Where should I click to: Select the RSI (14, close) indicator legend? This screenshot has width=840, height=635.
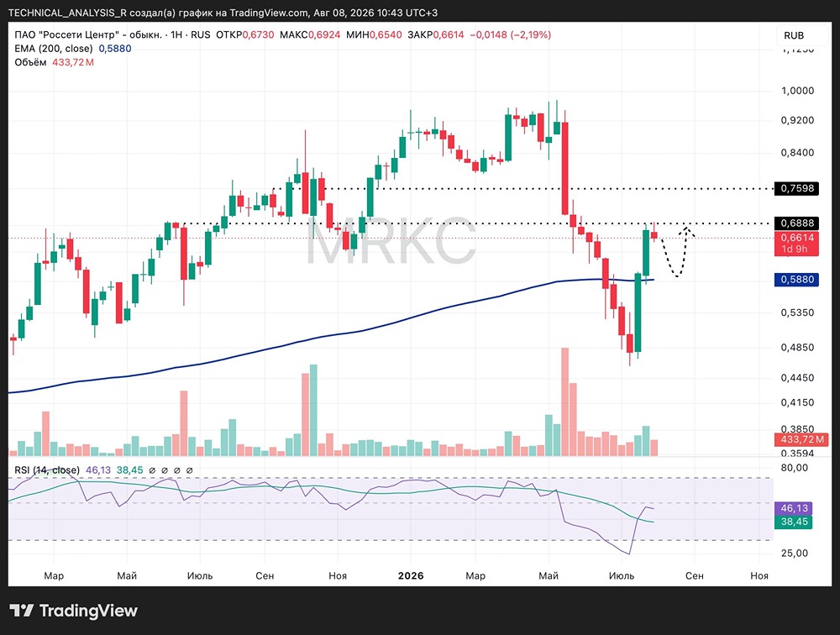(x=47, y=470)
